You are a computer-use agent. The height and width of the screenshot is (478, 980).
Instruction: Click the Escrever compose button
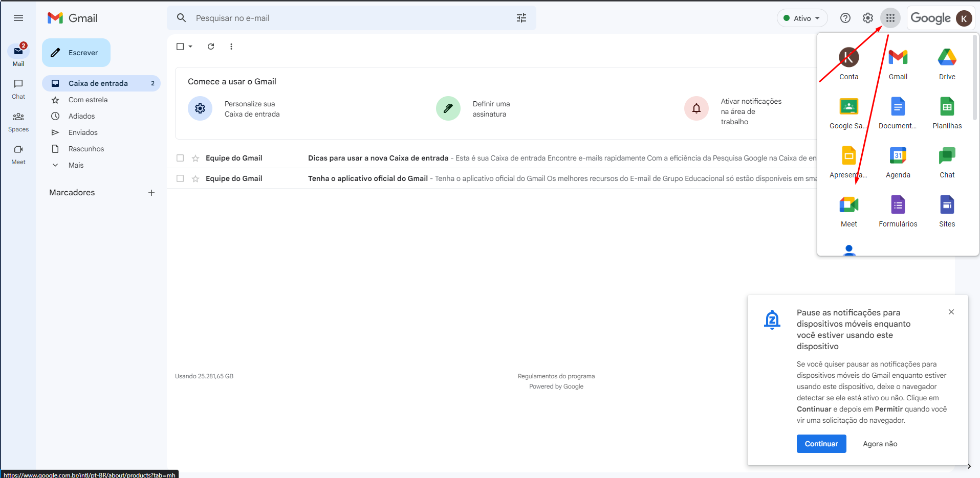point(76,53)
